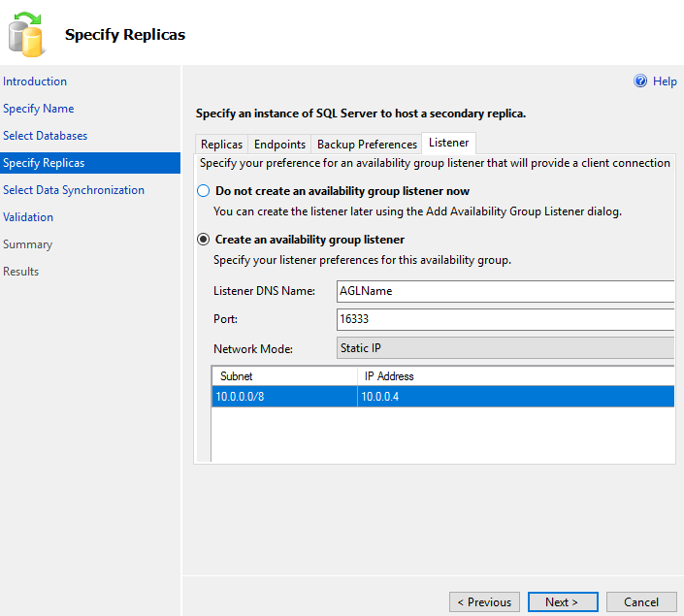Select the 10.0.0.4 IP address cell
684x616 pixels.
click(x=516, y=397)
